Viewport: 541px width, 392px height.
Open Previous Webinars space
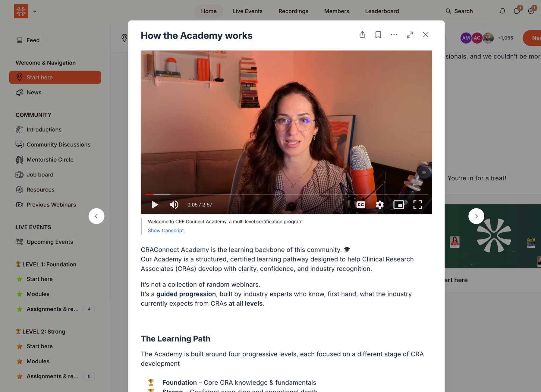click(x=55, y=205)
